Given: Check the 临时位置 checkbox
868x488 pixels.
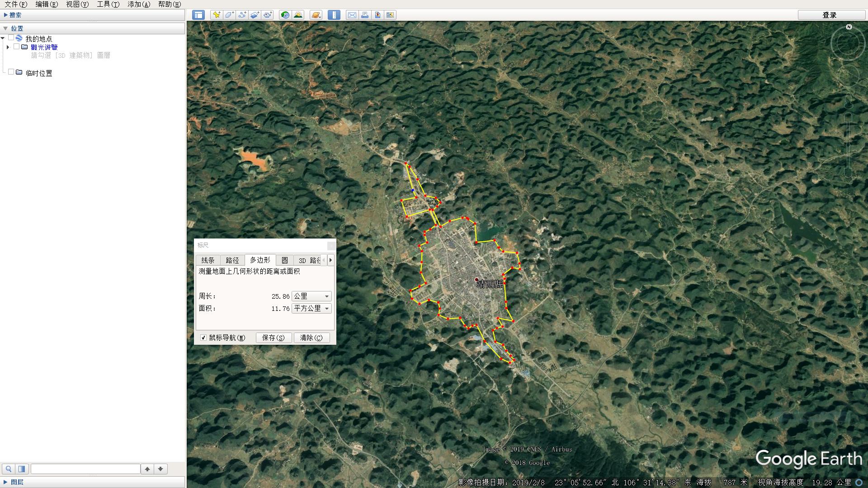Looking at the screenshot, I should coord(11,72).
